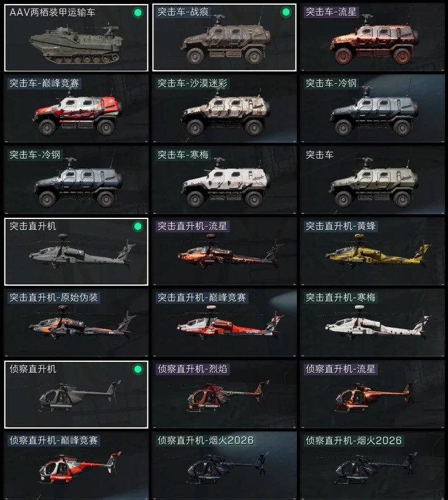Pick the 突击车-巅峰竞赛 skin
Image resolution: width=448 pixels, height=500 pixels.
tap(76, 109)
